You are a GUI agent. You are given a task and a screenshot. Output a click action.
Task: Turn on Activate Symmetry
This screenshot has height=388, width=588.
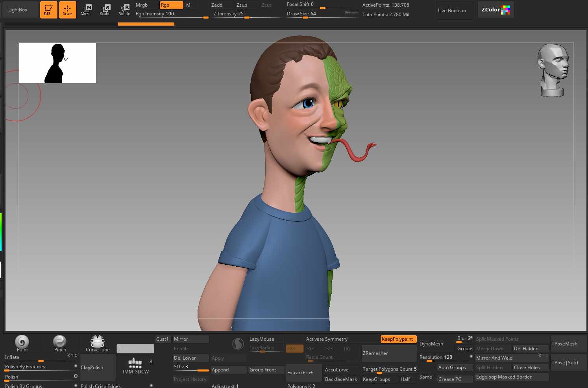tap(327, 339)
